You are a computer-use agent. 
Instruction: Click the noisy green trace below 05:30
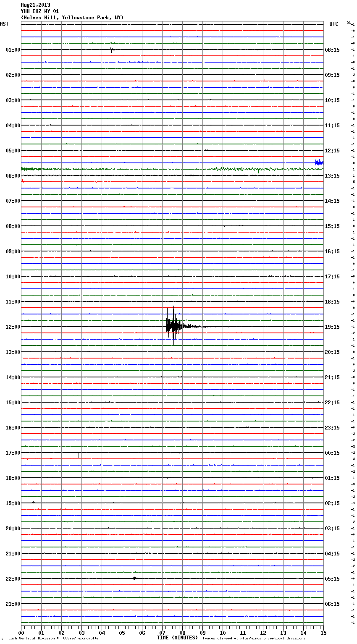tap(172, 169)
